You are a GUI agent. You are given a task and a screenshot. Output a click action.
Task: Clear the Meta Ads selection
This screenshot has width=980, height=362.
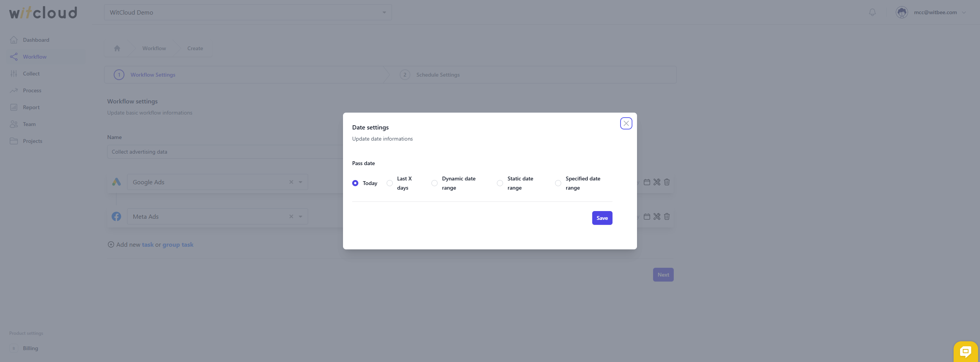coord(291,216)
